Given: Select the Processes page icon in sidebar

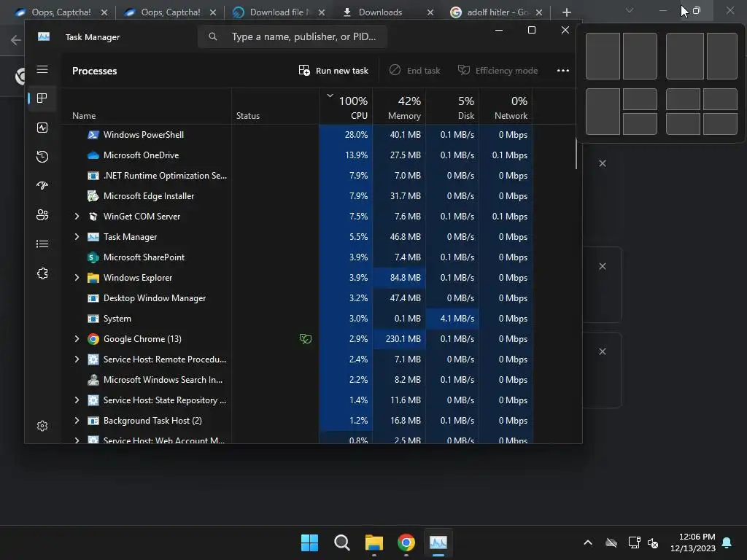Looking at the screenshot, I should [42, 98].
